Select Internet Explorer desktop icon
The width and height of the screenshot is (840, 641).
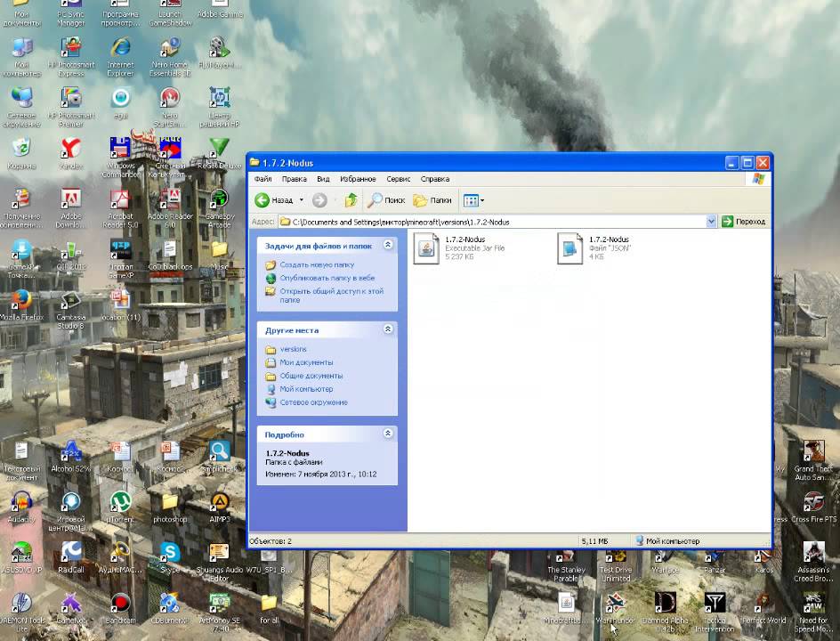coord(120,58)
